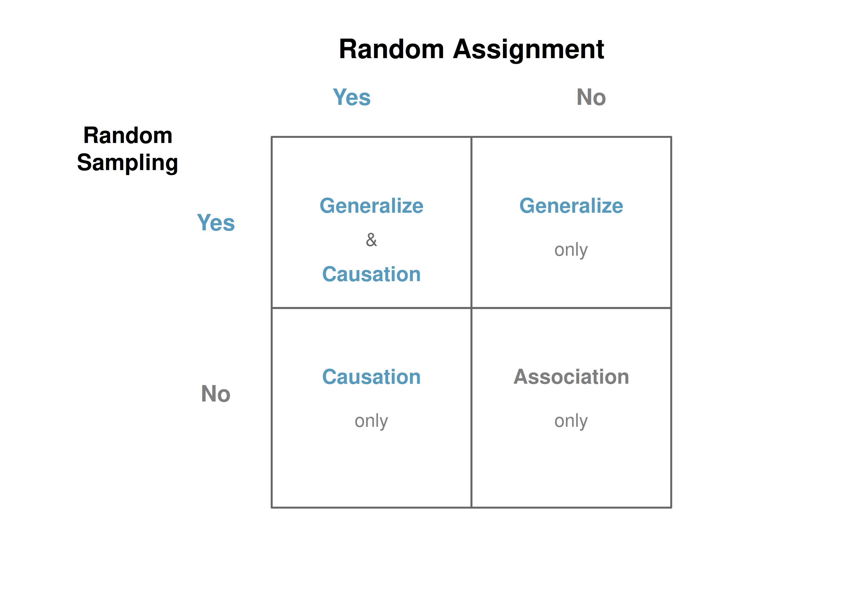Click the word Sampling in row label
The image size is (863, 616).
tap(128, 163)
